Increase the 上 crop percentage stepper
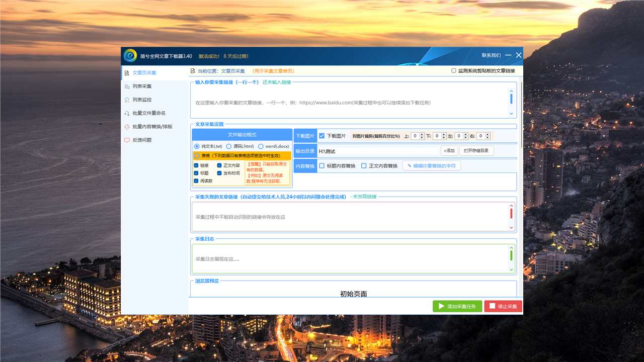 click(422, 134)
